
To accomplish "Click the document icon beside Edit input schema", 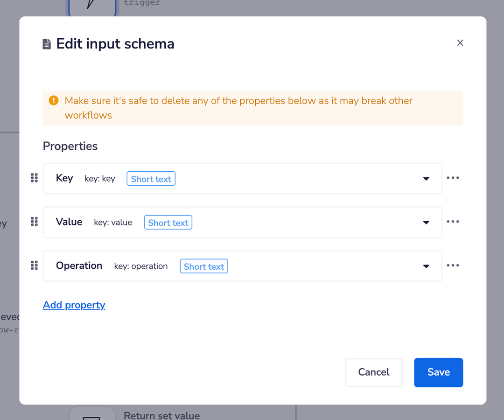I will click(47, 44).
